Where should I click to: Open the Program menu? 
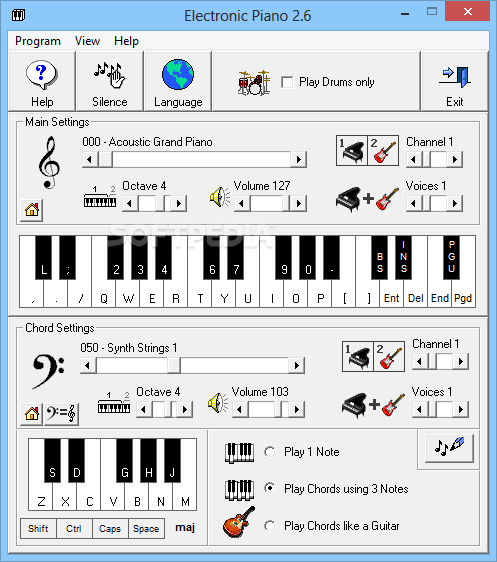click(38, 41)
